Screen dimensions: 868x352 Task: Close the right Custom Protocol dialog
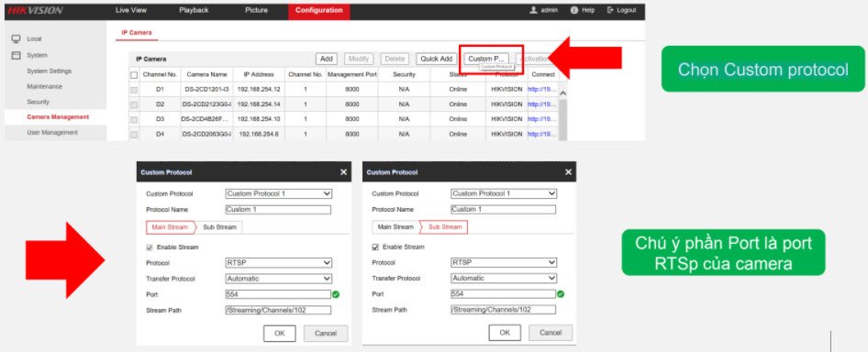point(569,172)
